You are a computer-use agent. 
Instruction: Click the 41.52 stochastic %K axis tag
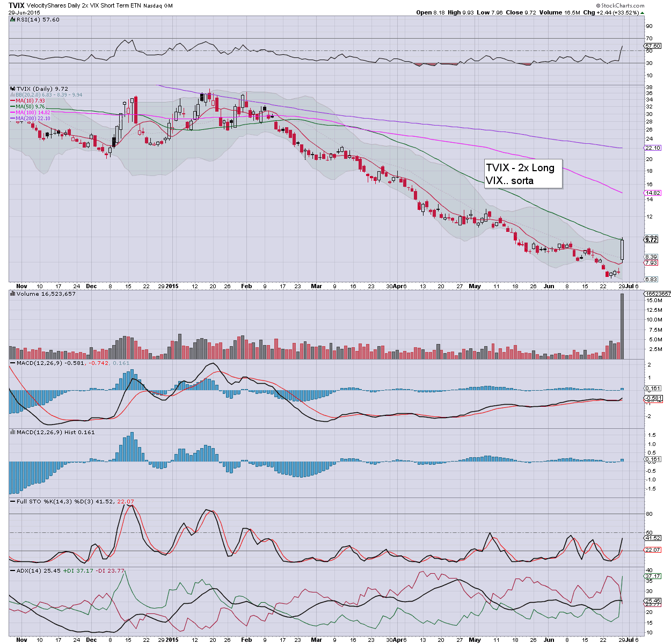pos(652,538)
